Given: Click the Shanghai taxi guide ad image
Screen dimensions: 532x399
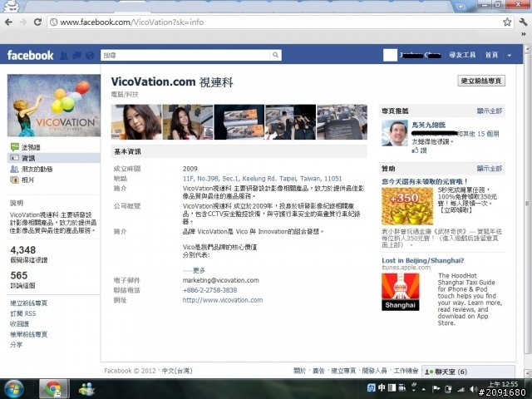Looking at the screenshot, I should click(x=401, y=292).
